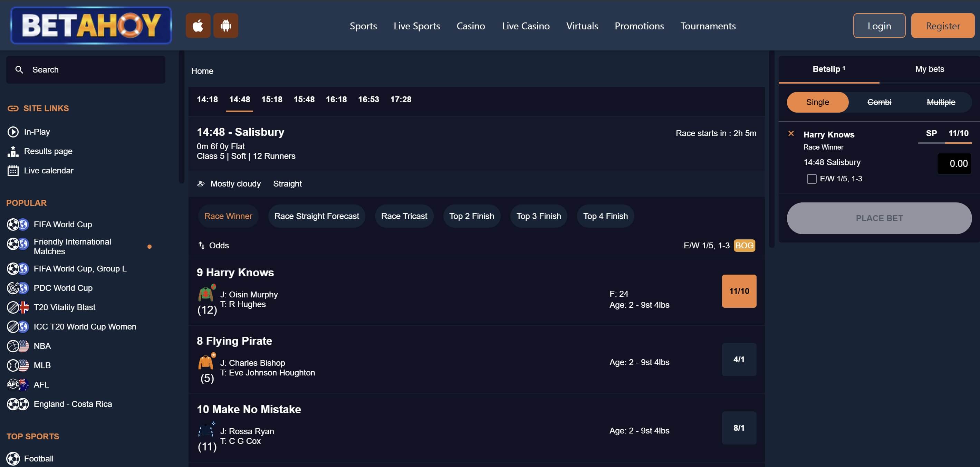
Task: Open the Casino menu
Action: click(x=471, y=26)
